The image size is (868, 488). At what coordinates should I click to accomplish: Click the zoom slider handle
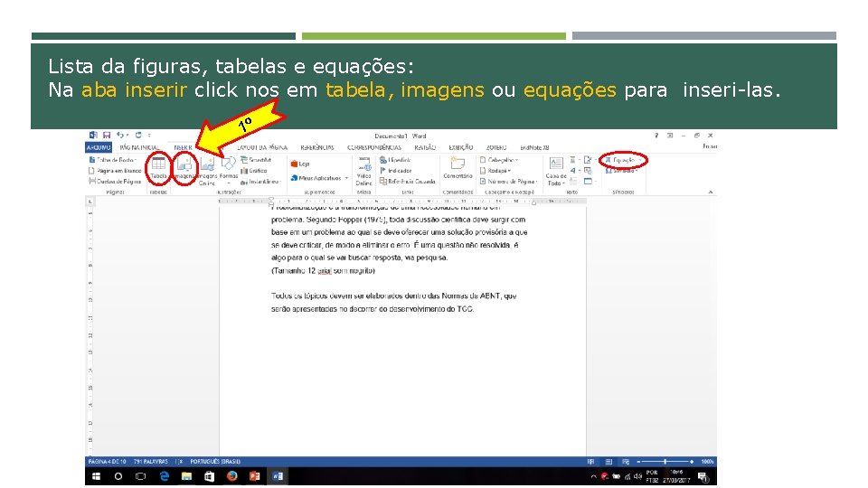[x=665, y=462]
